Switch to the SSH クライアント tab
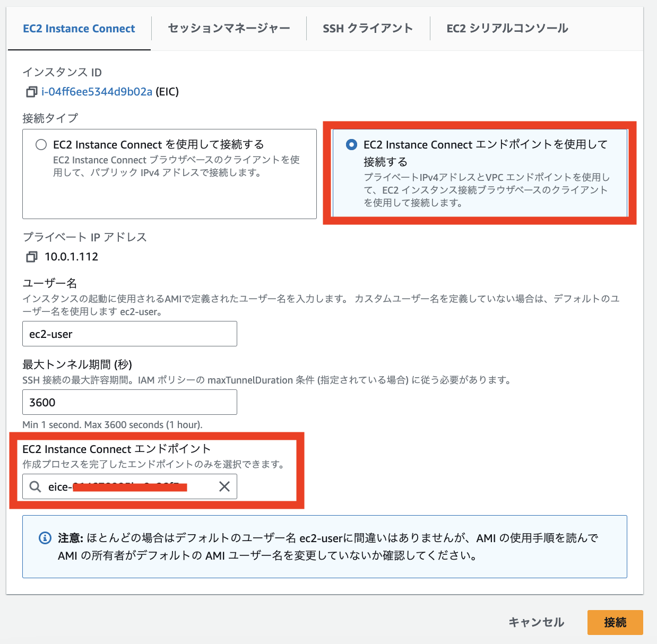The height and width of the screenshot is (644, 657). coord(368,28)
